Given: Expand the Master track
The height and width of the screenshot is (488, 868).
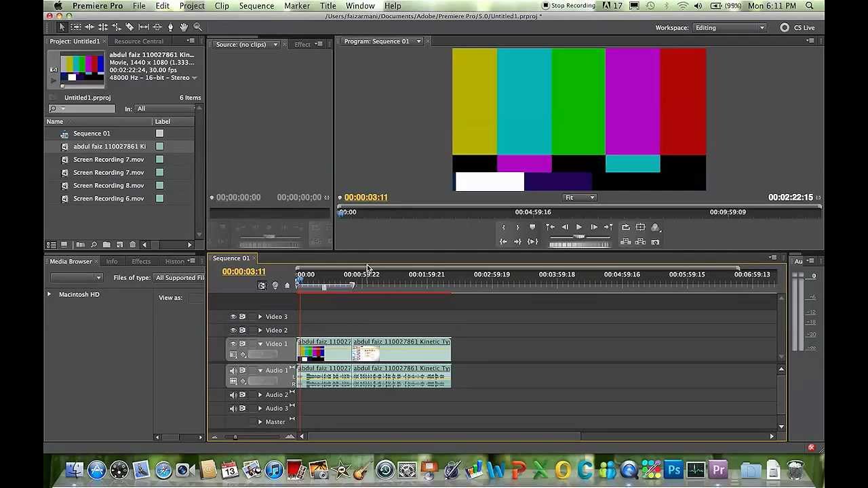Looking at the screenshot, I should (x=260, y=422).
